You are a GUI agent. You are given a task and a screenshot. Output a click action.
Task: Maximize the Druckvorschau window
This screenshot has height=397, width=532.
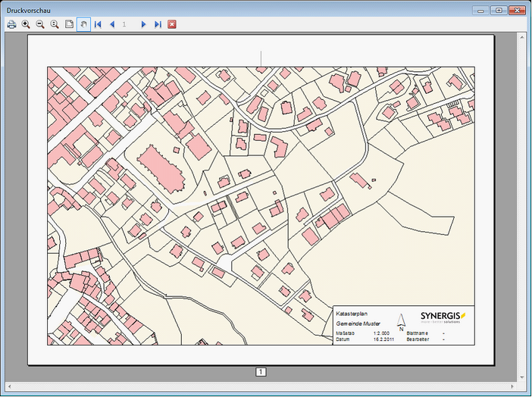[498, 10]
